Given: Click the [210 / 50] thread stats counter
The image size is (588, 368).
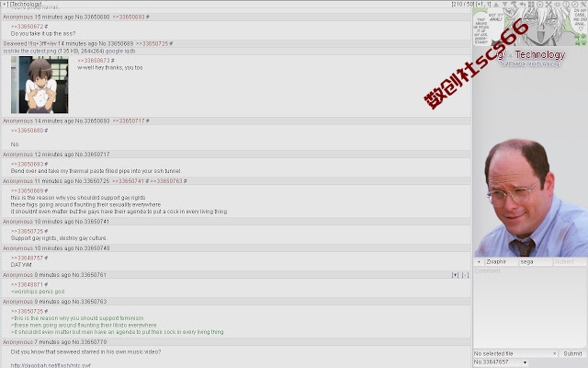Looking at the screenshot, I should pos(463,4).
